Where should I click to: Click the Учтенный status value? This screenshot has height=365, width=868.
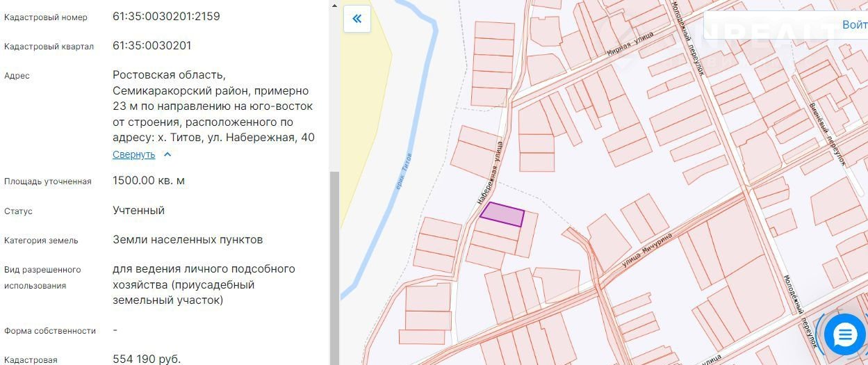(x=138, y=210)
